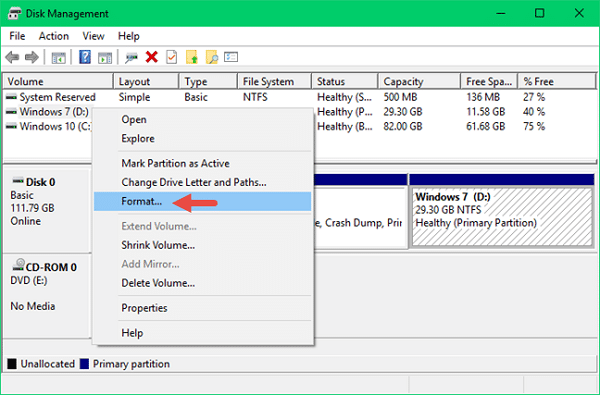Click the folder with green arrow icon

pyautogui.click(x=192, y=57)
